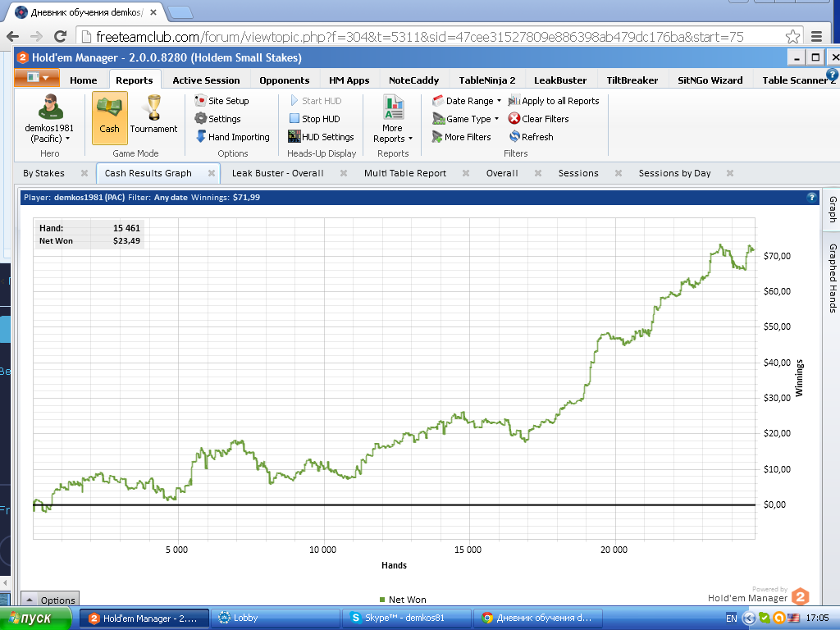Viewport: 840px width, 630px height.
Task: Select the Sessions by Day report tab
Action: pos(674,173)
